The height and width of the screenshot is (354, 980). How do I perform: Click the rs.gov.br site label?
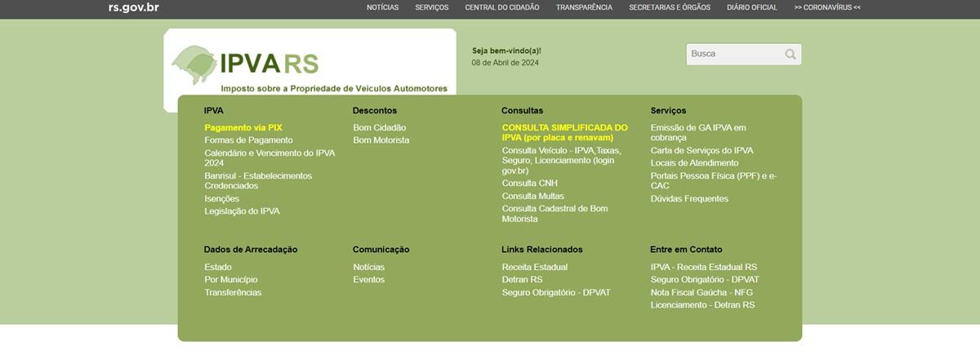[133, 7]
